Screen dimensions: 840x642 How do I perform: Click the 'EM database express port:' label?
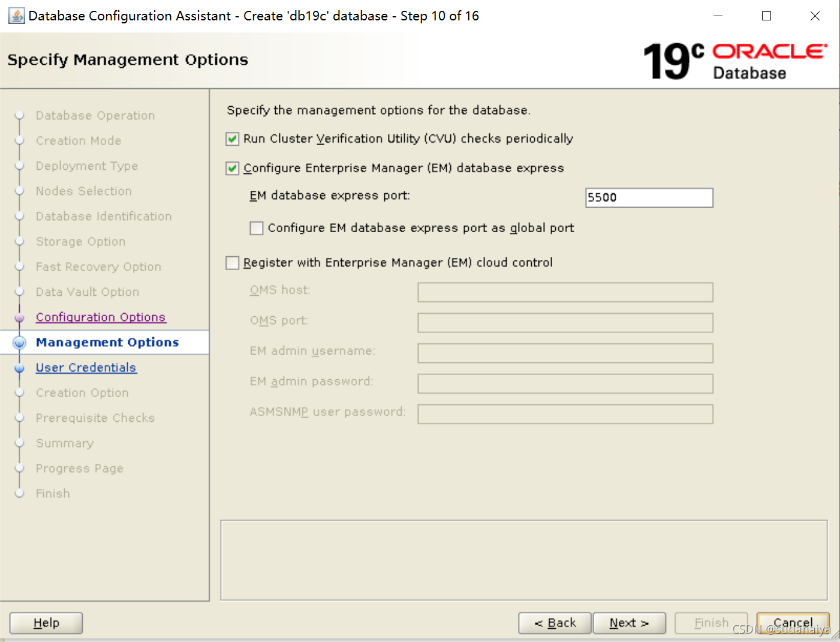[330, 196]
